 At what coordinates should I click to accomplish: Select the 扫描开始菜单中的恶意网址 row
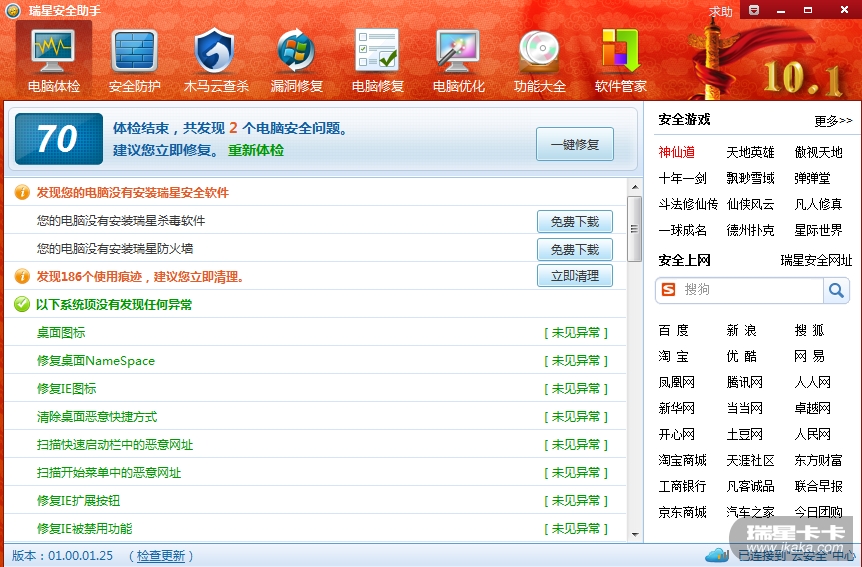(x=316, y=472)
